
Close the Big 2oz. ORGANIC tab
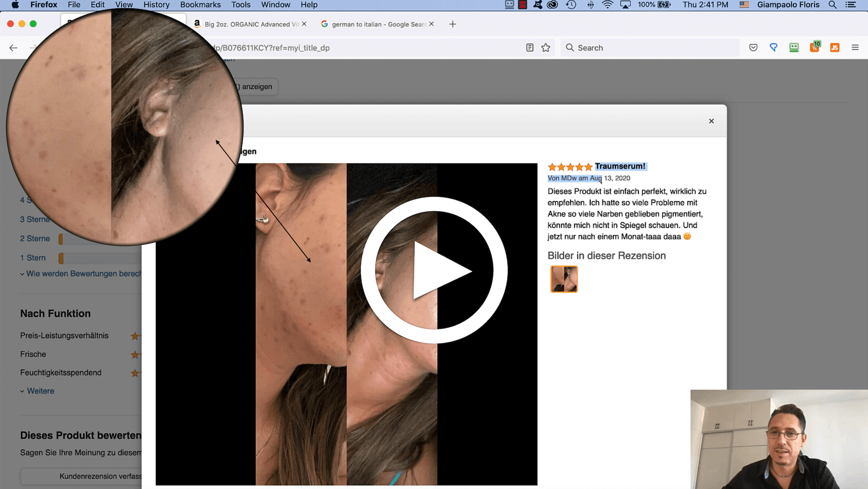click(x=304, y=24)
